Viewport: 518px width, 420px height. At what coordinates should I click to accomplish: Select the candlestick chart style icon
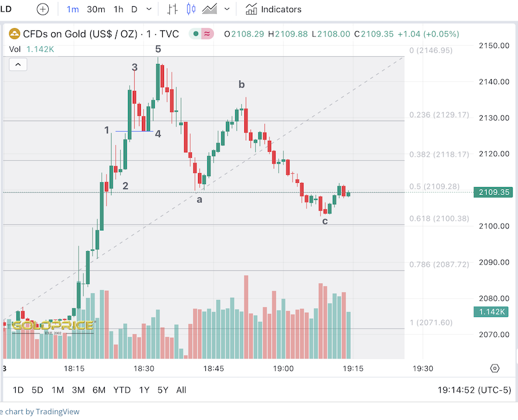[x=191, y=9]
